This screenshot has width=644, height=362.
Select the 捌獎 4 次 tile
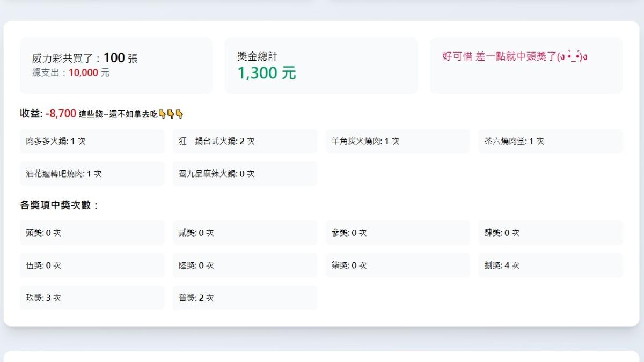550,265
